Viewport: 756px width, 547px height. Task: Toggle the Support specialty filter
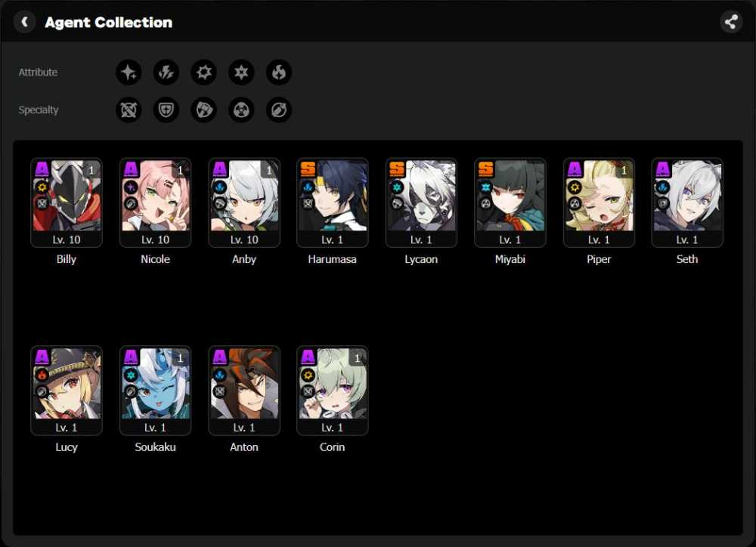[x=279, y=110]
